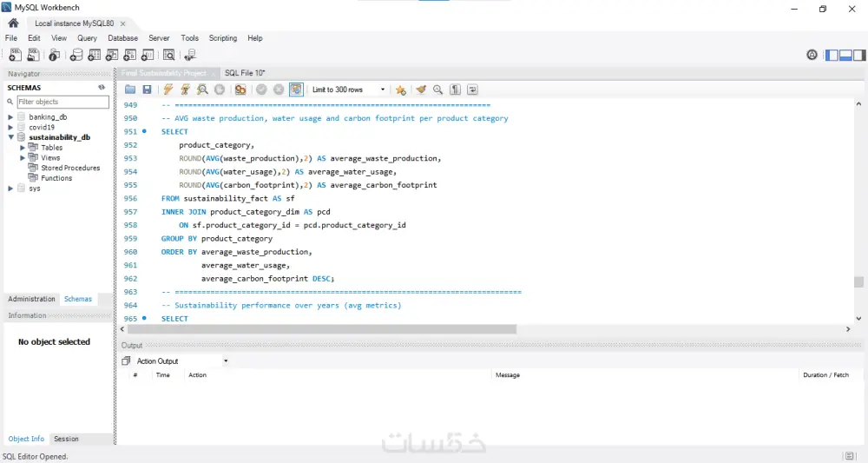Create new table toolbar icon
Screen dimensions: 868x463
point(94,55)
